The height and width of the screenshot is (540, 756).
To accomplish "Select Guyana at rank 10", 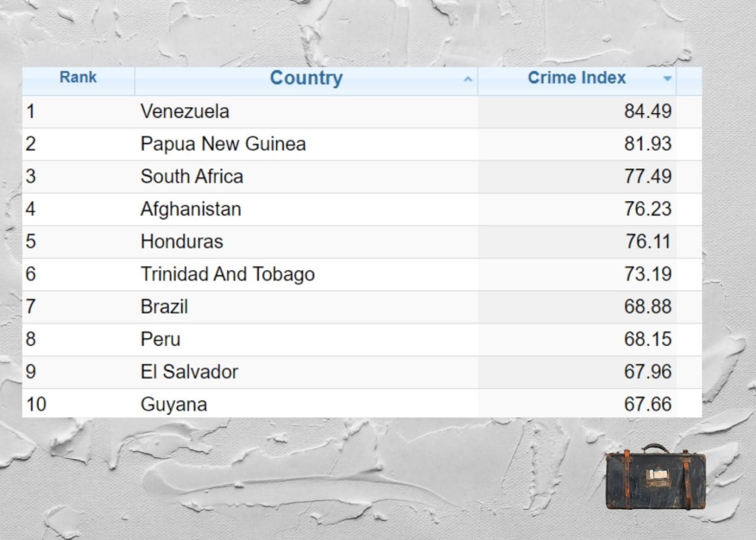I will [x=174, y=405].
